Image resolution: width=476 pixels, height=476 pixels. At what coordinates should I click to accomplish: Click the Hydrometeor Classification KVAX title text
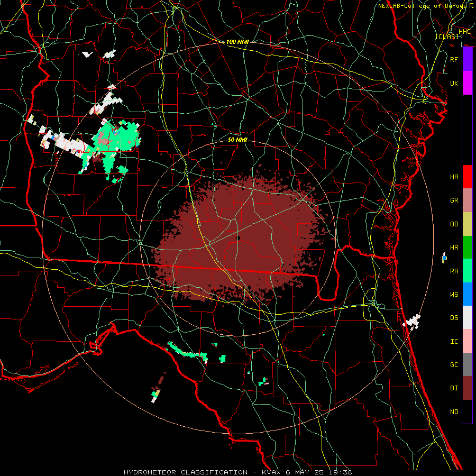237,472
